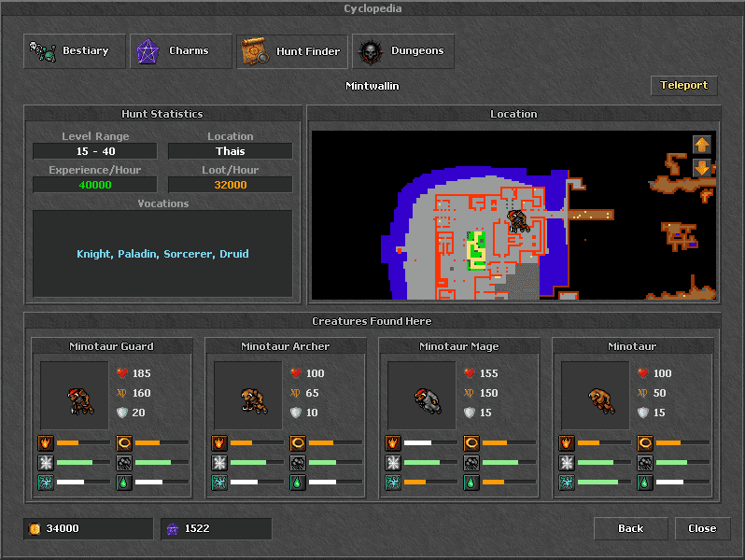745x560 pixels.
Task: Select plain Minotaur creature portrait
Action: [596, 396]
